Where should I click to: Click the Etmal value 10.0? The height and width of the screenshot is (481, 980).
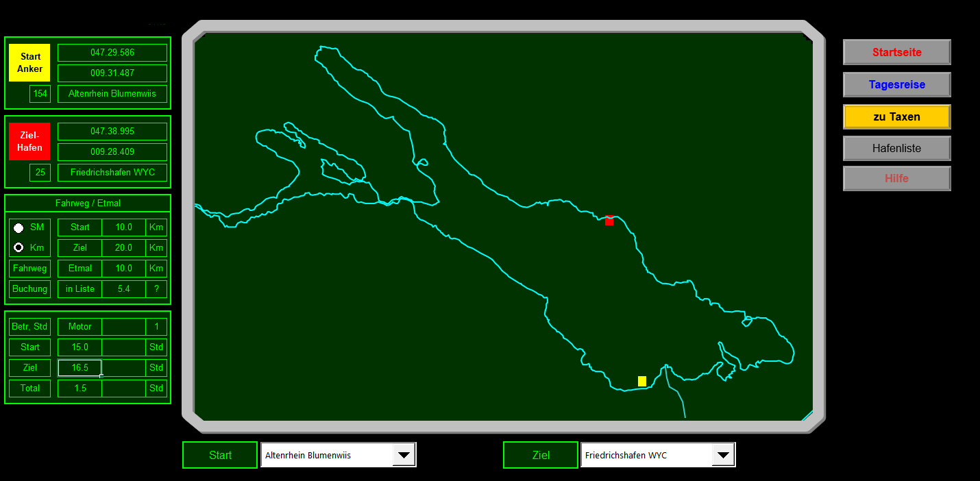click(x=123, y=268)
